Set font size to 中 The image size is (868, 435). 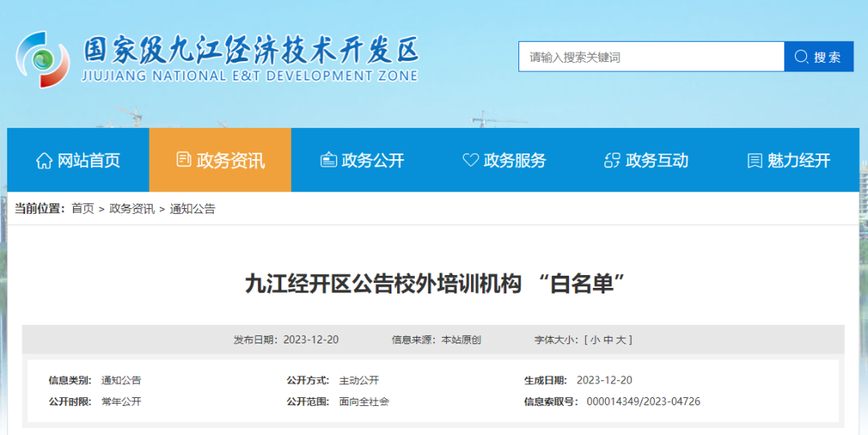click(608, 339)
